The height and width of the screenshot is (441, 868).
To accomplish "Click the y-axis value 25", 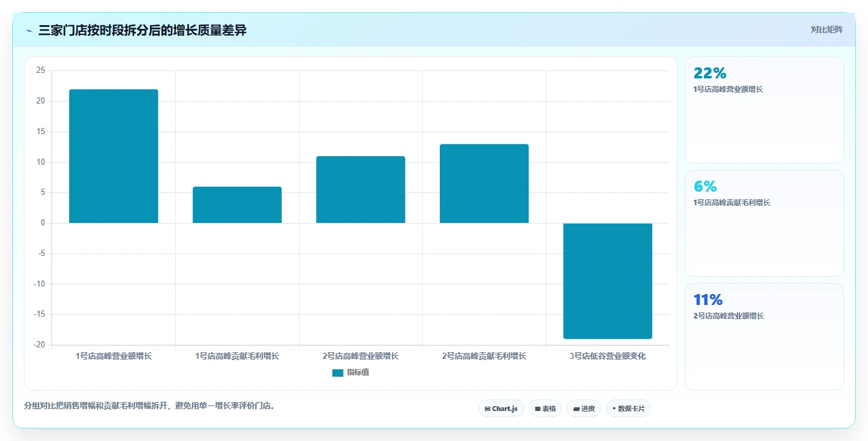I will pos(41,70).
